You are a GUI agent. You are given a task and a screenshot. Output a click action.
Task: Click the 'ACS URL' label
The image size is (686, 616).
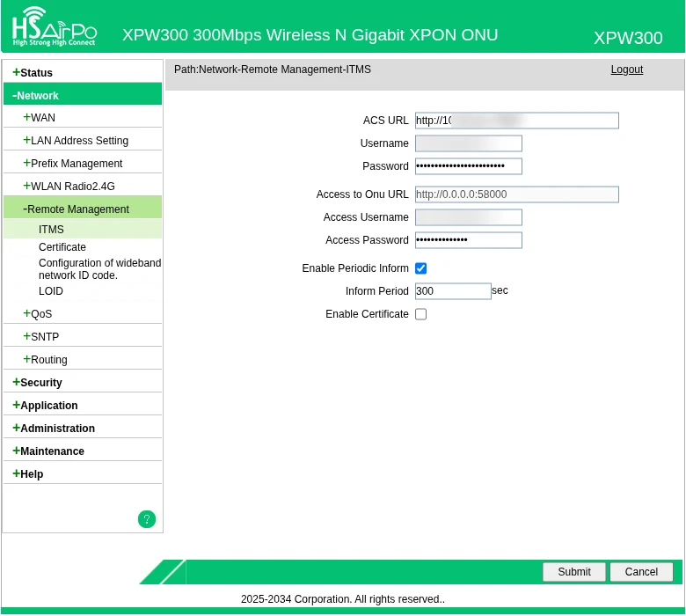(x=385, y=121)
